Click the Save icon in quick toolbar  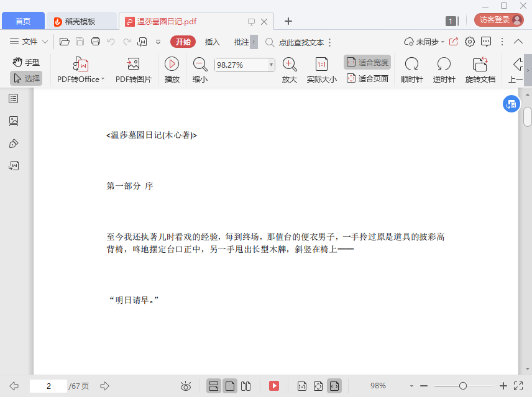[80, 42]
